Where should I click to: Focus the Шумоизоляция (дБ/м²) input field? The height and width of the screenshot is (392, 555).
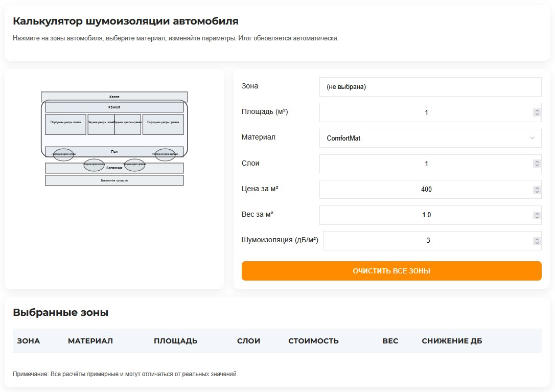[427, 241]
